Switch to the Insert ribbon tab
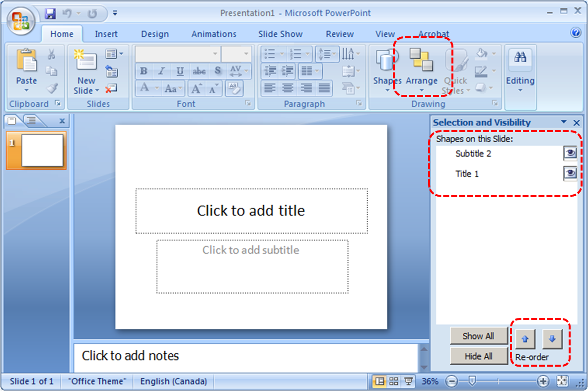The height and width of the screenshot is (391, 588). point(106,34)
